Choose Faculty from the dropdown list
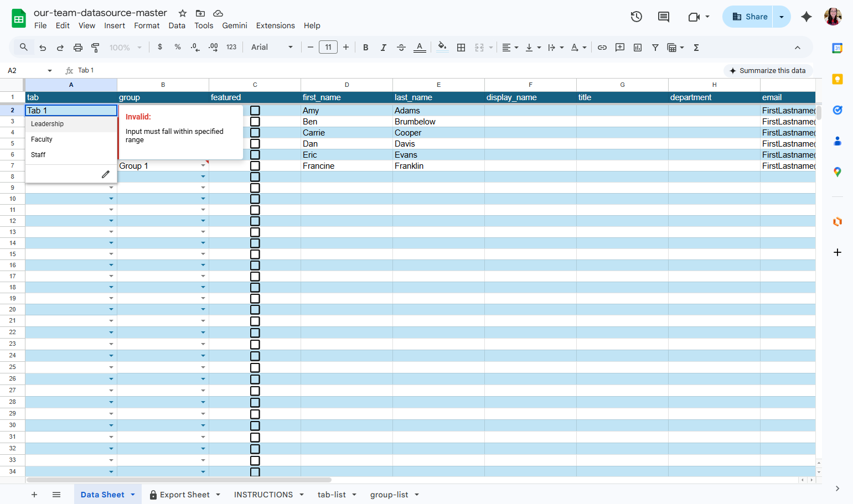 (x=71, y=139)
